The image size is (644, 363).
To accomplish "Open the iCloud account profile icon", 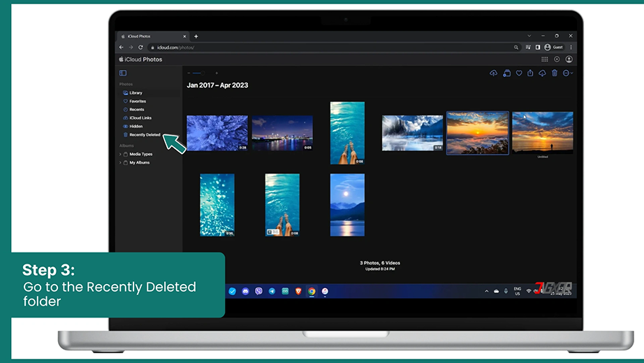I will click(569, 59).
